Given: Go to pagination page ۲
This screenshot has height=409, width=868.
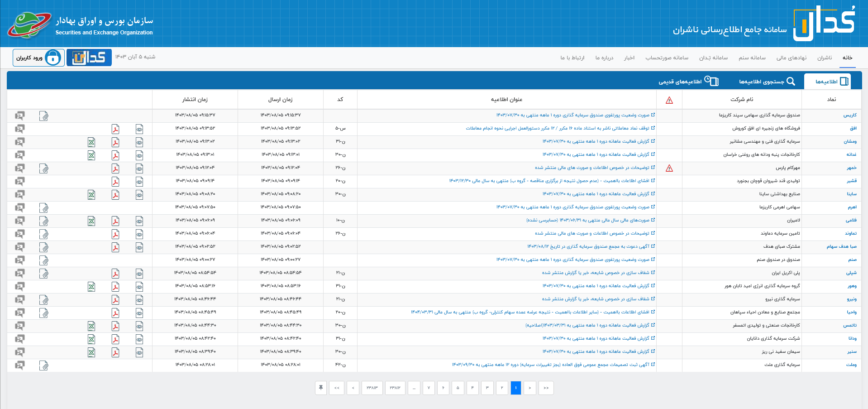Looking at the screenshot, I should pos(501,388).
